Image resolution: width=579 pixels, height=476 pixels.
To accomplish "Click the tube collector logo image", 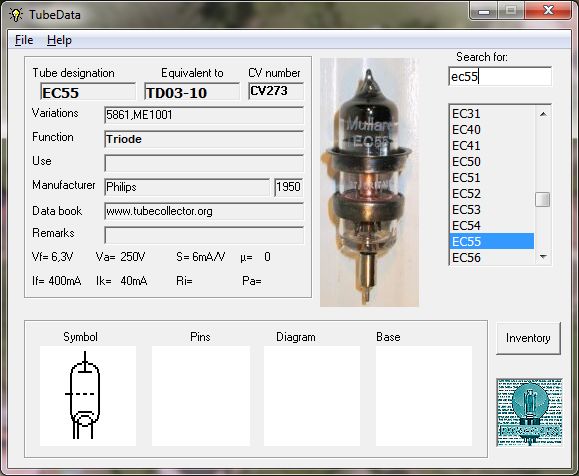I will pos(529,412).
